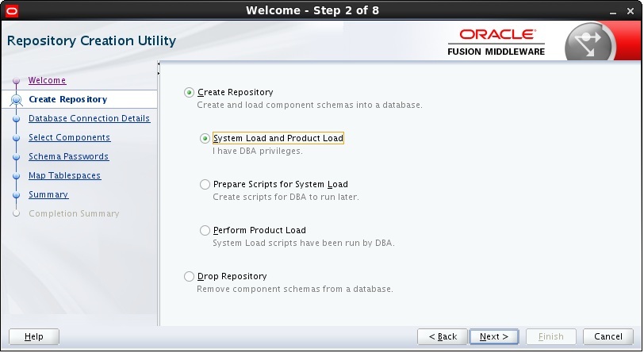The height and width of the screenshot is (353, 644).
Task: Close the wizard window
Action: pos(631,12)
